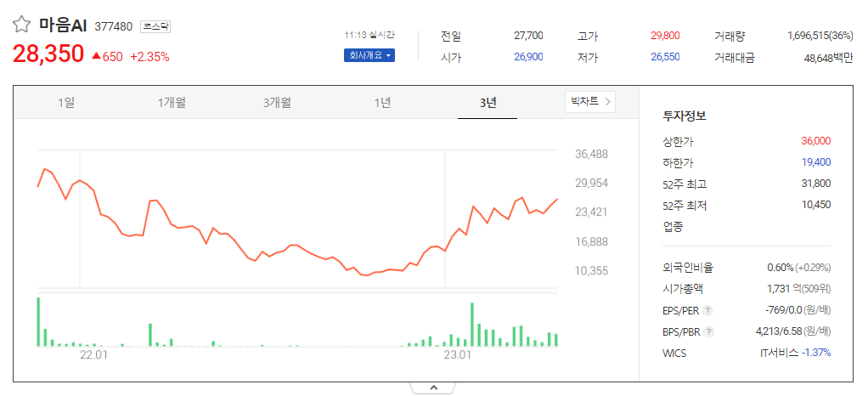
Task: Click the 마음AI stock name
Action: tap(63, 25)
